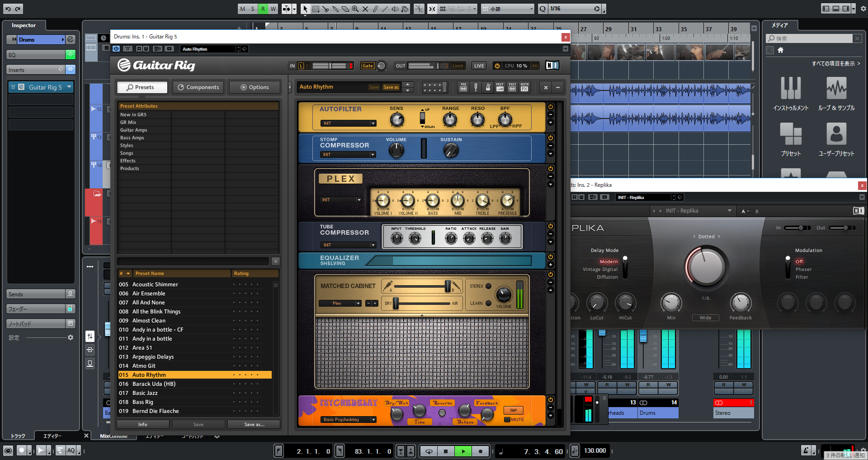Click the NI logo in Guitar Rig
The width and height of the screenshot is (868, 460).
tap(552, 66)
